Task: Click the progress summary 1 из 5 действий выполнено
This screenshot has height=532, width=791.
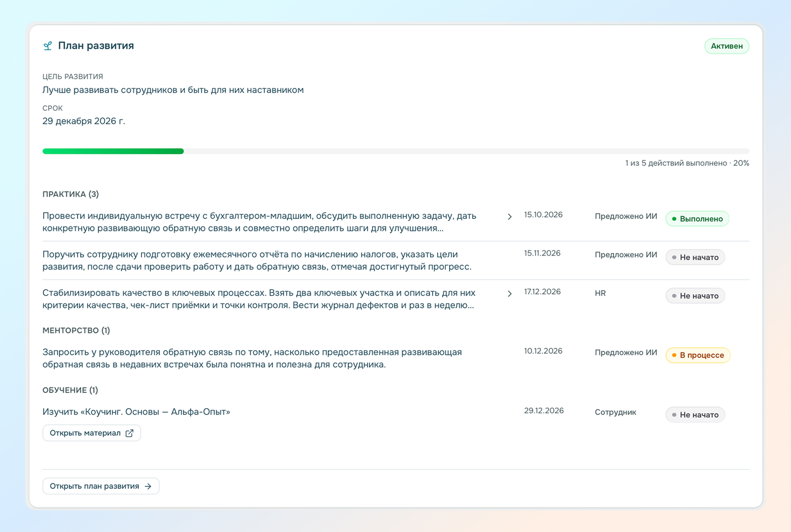Action: 687,163
